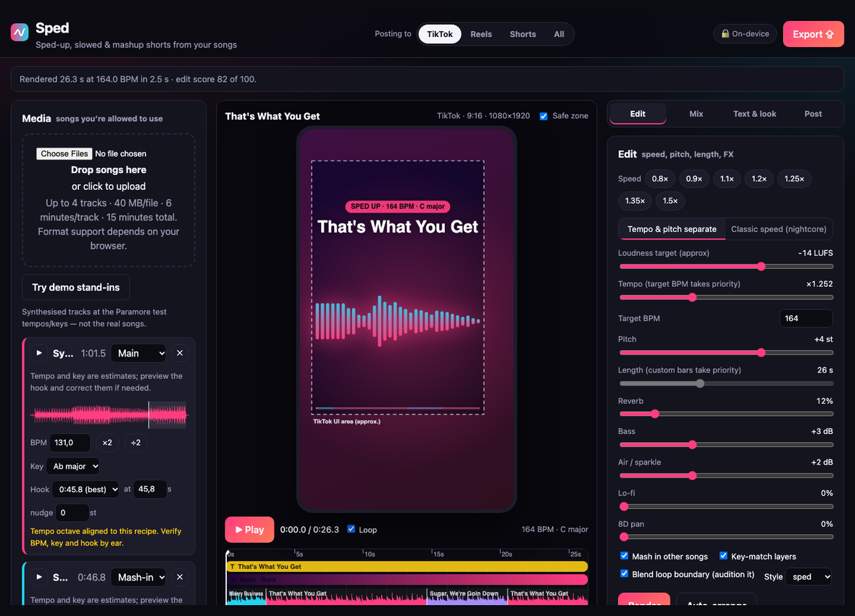Preview the track with the Mash-in role

(38, 577)
